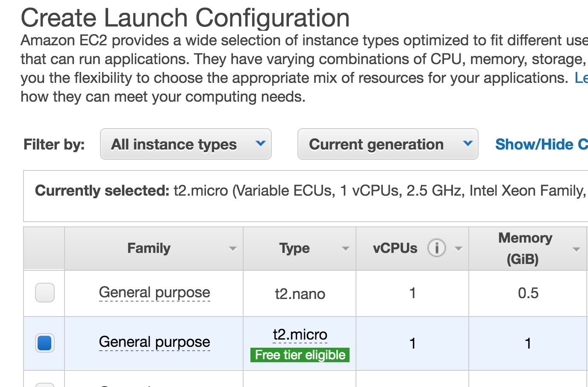Click the Free tier eligible badge
The image size is (588, 387).
tap(300, 355)
